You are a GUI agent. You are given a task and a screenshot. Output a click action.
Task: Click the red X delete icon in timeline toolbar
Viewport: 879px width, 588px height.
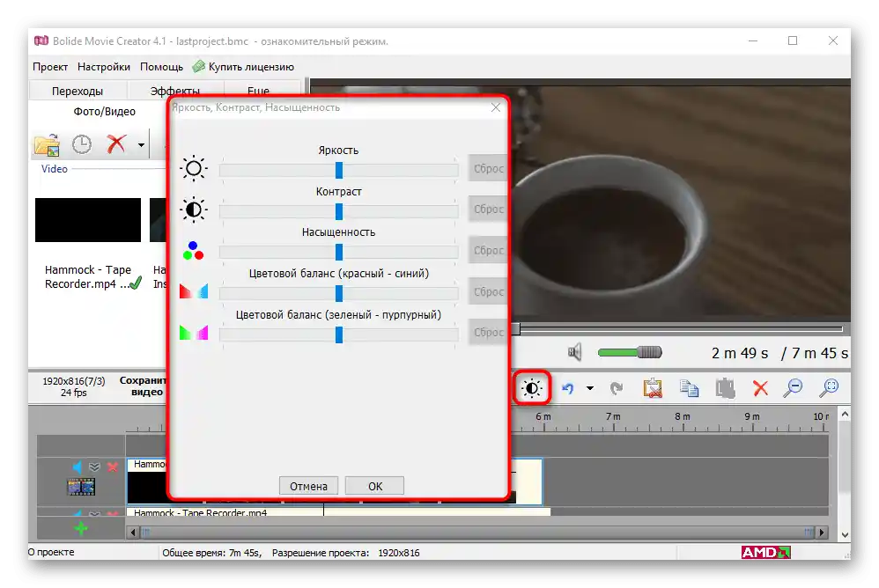click(x=760, y=388)
